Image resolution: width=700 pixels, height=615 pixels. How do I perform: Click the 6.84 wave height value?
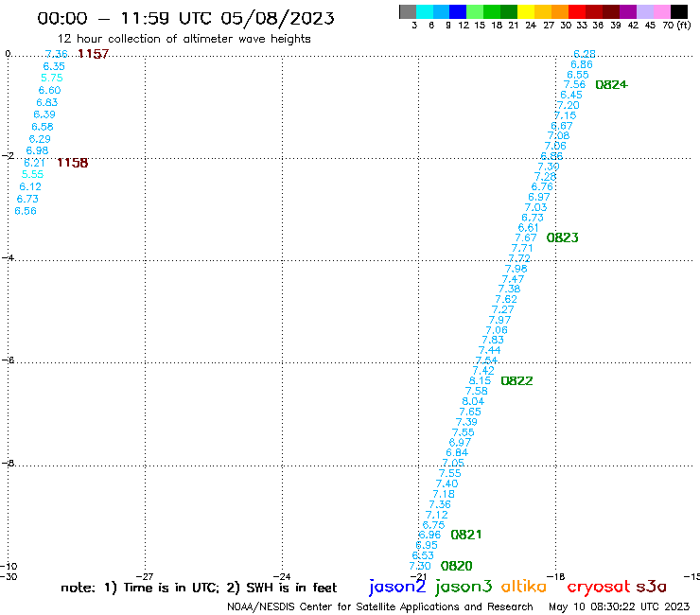[457, 452]
